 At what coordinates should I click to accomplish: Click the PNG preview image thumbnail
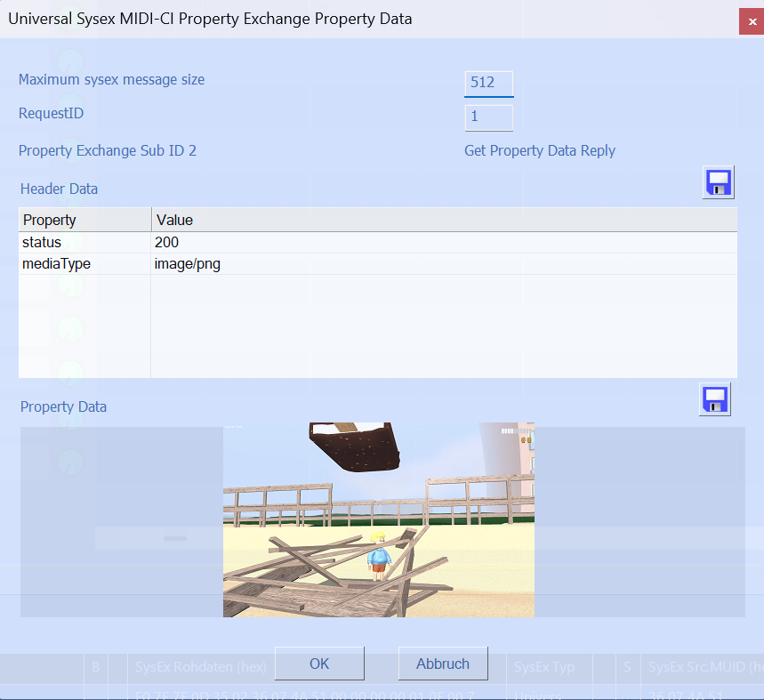pyautogui.click(x=379, y=519)
